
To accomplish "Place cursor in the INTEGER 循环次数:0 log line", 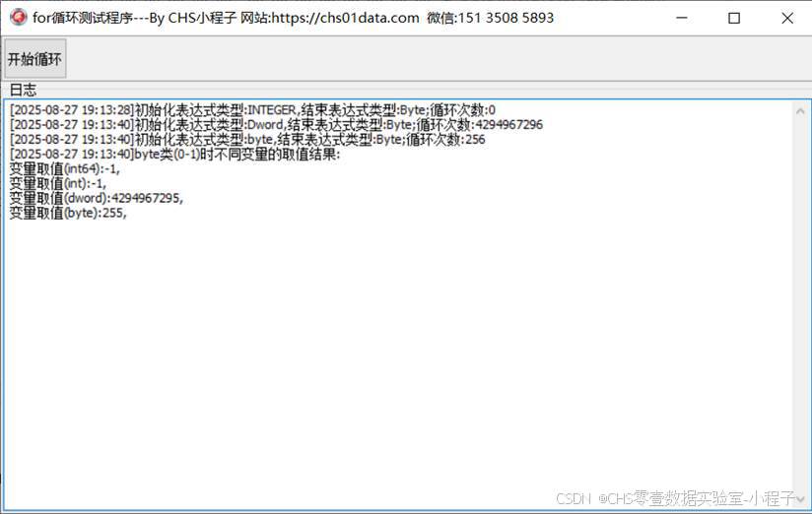I will 252,109.
